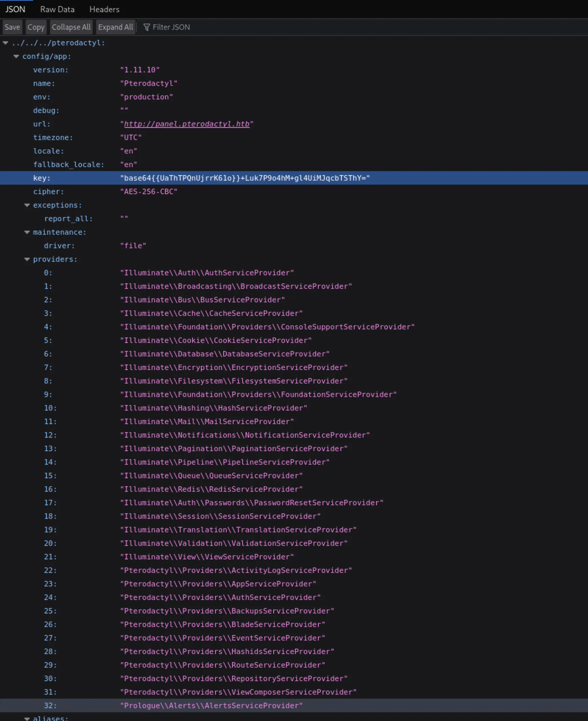This screenshot has width=588, height=721.
Task: Select provider 7 EncryptionServiceProvider
Action: 294,368
